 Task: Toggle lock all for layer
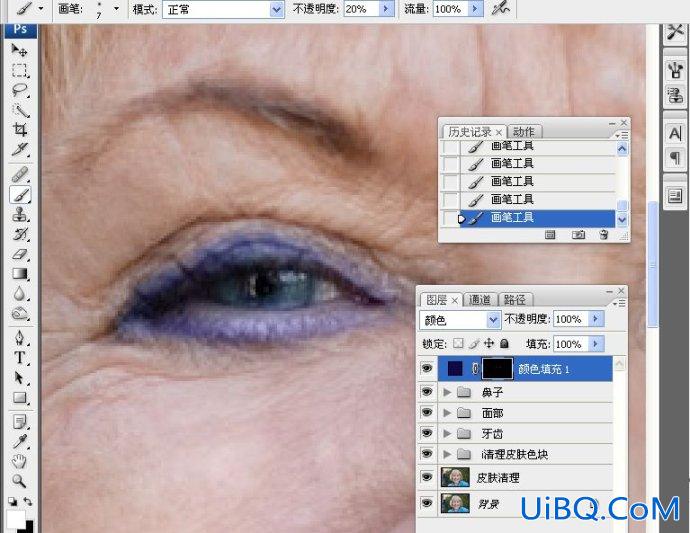[504, 343]
